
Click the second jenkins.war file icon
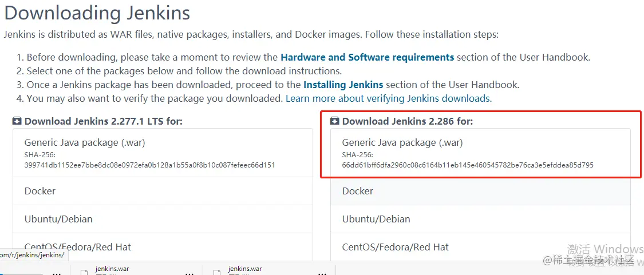[x=217, y=272]
